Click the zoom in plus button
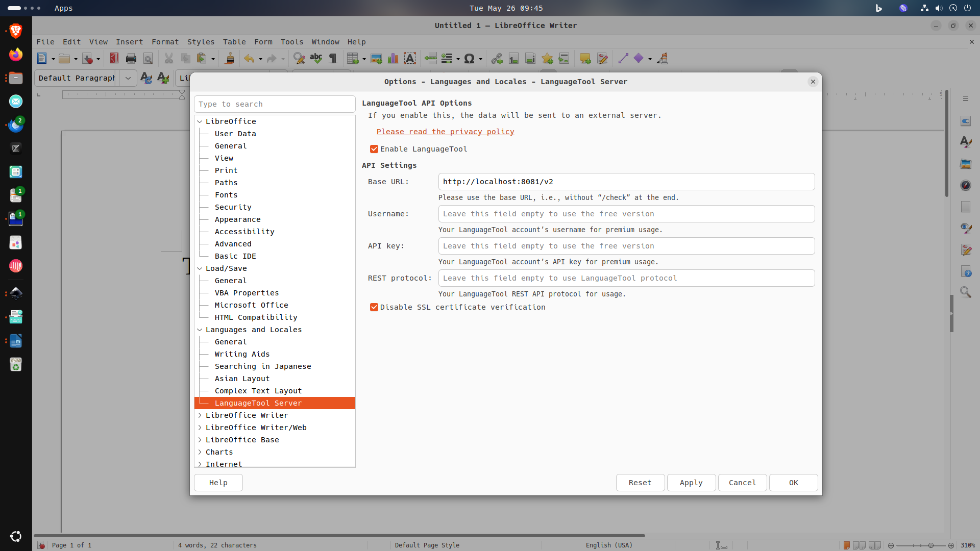980x551 pixels. click(x=951, y=545)
